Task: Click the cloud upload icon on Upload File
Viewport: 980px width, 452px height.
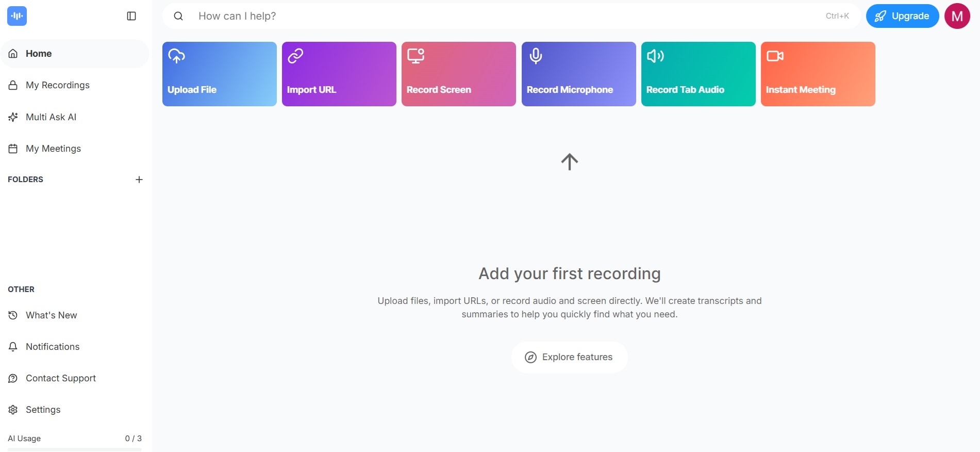Action: click(x=177, y=56)
